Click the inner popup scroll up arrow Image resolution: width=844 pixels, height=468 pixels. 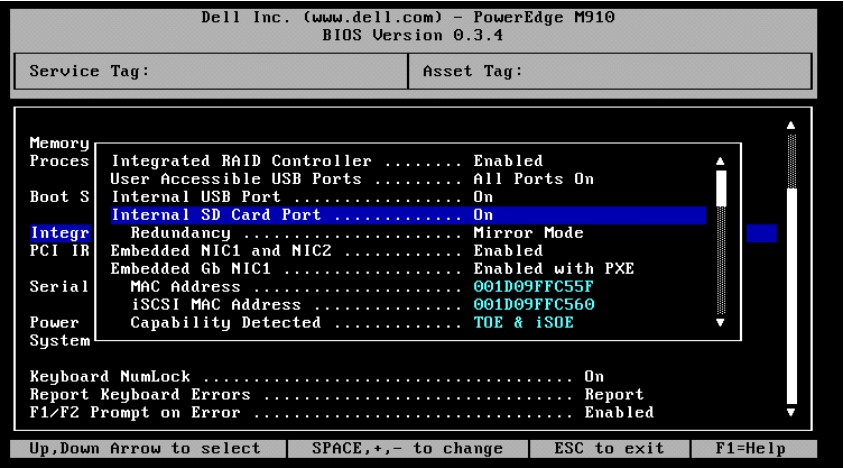coord(720,161)
